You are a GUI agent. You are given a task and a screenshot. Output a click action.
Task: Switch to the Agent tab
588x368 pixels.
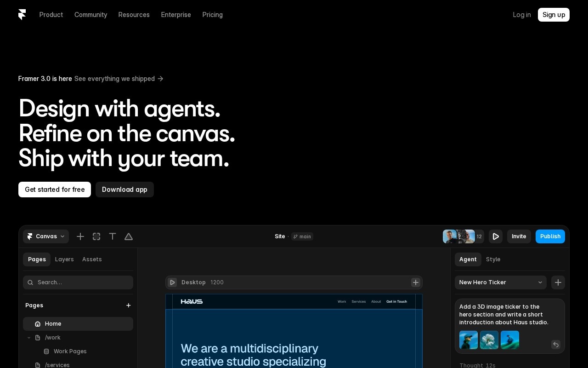coord(468,259)
